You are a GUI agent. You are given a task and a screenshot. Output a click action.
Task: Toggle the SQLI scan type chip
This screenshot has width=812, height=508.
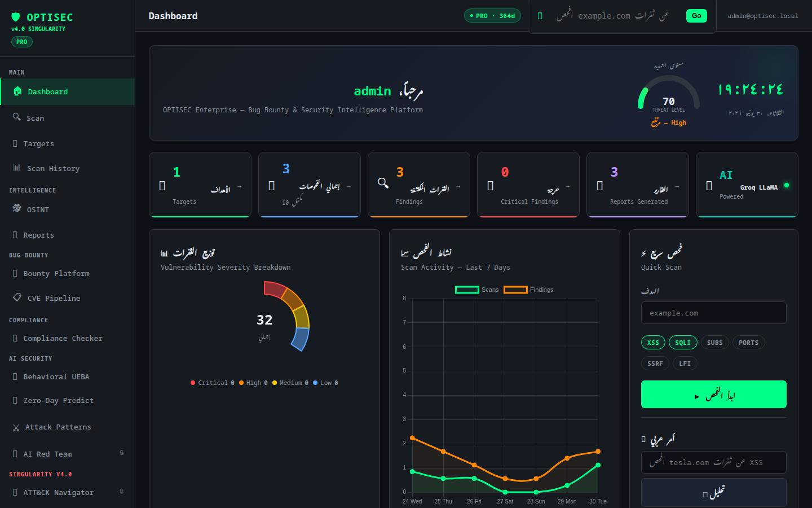(683, 343)
